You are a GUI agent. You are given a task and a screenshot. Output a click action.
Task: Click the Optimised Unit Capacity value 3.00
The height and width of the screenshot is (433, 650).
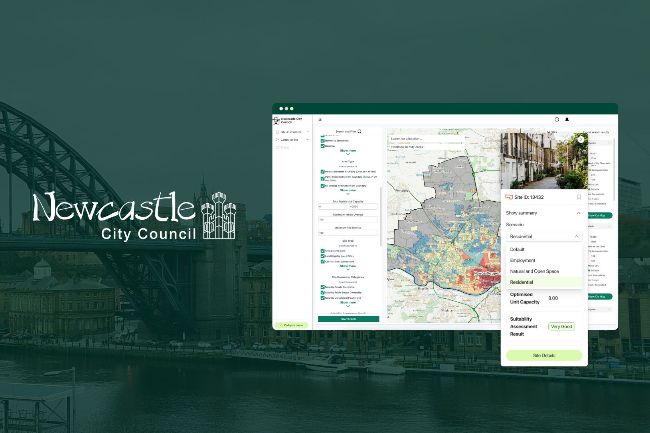[x=553, y=298]
